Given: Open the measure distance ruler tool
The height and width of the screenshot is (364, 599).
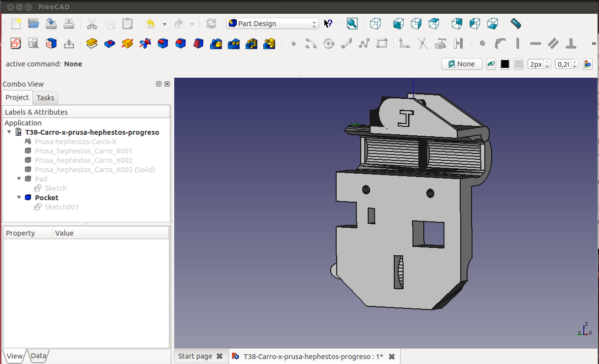Looking at the screenshot, I should click(515, 24).
